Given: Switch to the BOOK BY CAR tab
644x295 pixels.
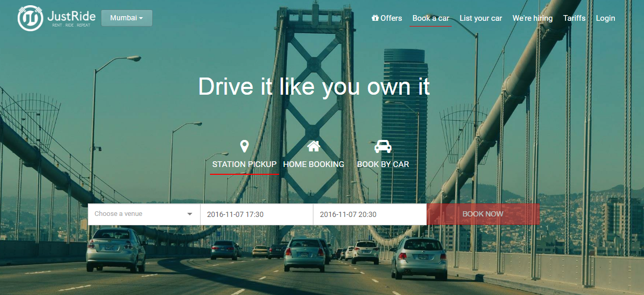Looking at the screenshot, I should (383, 164).
